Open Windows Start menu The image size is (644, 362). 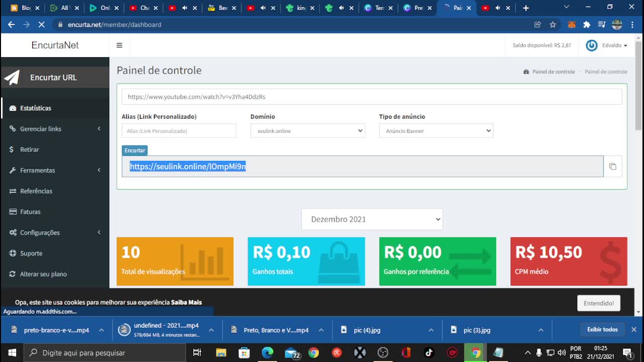click(x=12, y=352)
